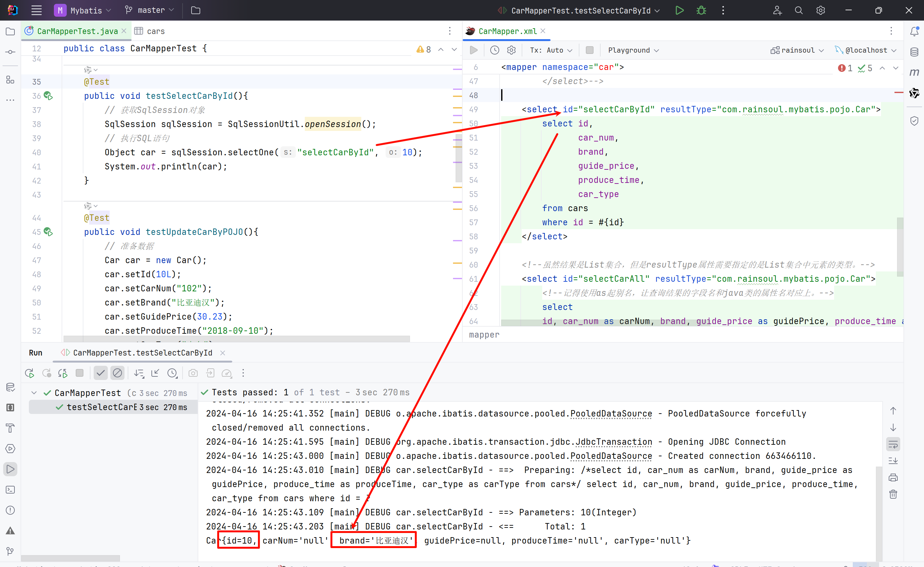Select the CarMapper.xml editor tab

click(507, 31)
